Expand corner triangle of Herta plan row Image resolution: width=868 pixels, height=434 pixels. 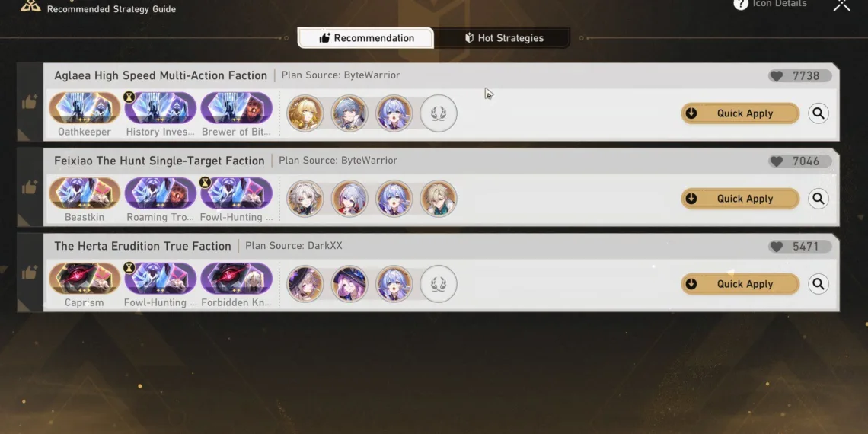point(24,305)
